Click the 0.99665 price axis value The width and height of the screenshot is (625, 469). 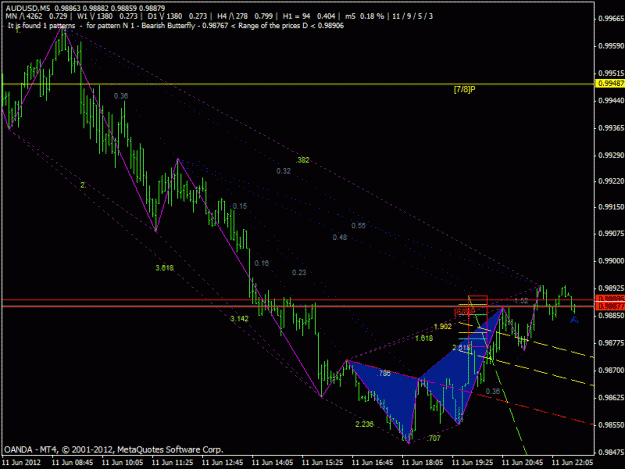[x=611, y=19]
